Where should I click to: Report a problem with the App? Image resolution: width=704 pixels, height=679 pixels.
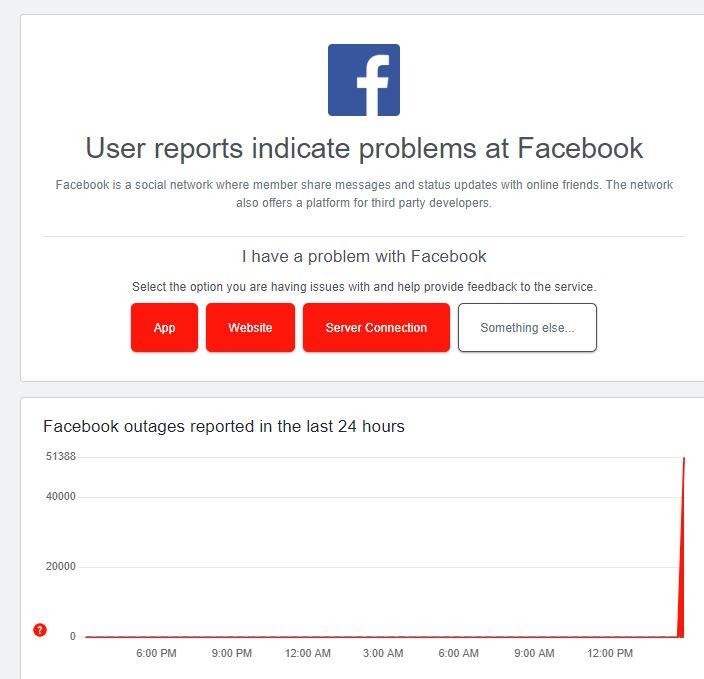click(x=164, y=328)
